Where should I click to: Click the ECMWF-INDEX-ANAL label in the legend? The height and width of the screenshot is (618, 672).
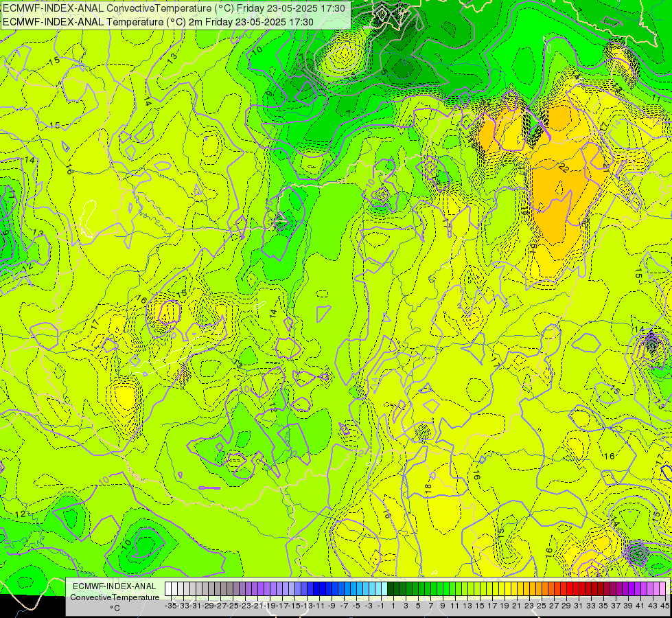coord(115,586)
